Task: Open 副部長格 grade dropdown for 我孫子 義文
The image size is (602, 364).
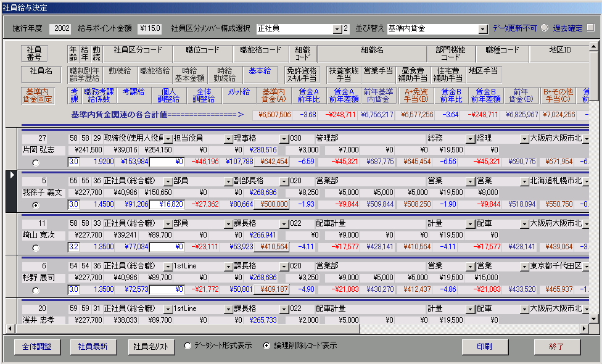Action: pyautogui.click(x=284, y=181)
